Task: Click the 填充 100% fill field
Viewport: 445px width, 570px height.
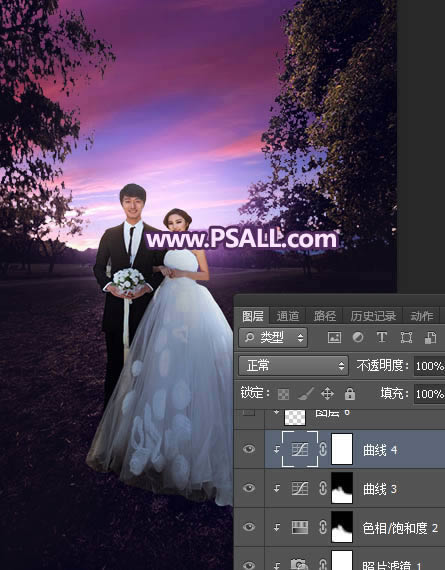Action: pyautogui.click(x=429, y=394)
